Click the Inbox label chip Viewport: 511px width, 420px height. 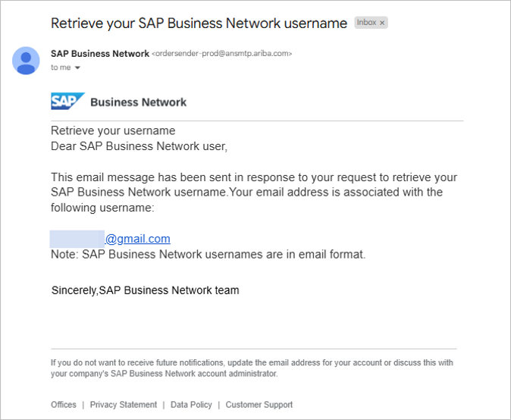(x=367, y=24)
